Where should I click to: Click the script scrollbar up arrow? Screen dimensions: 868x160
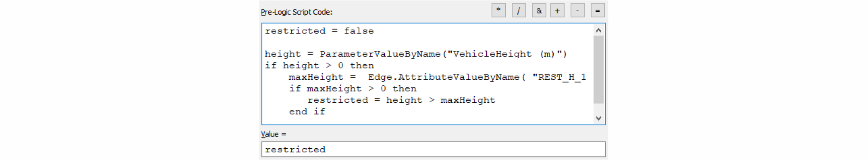click(x=598, y=30)
